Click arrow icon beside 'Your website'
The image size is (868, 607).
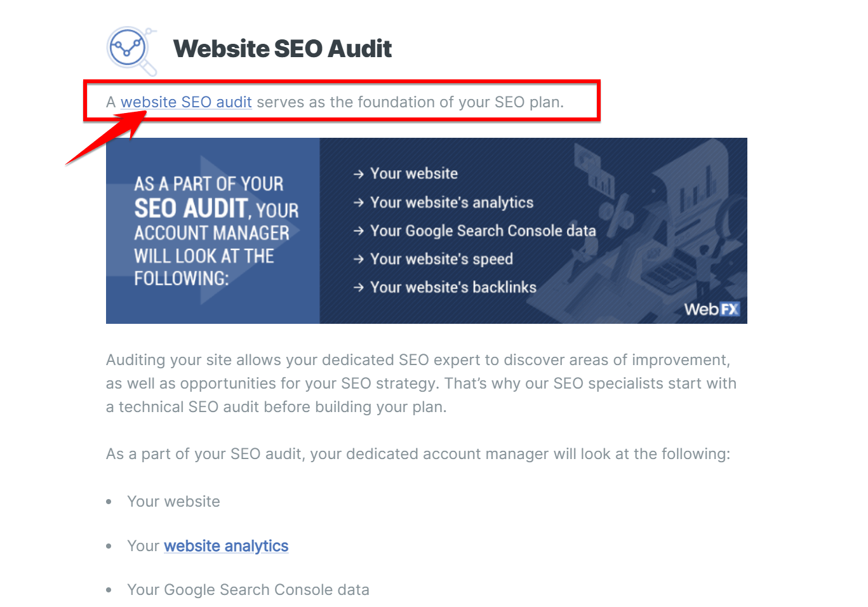[x=359, y=174]
